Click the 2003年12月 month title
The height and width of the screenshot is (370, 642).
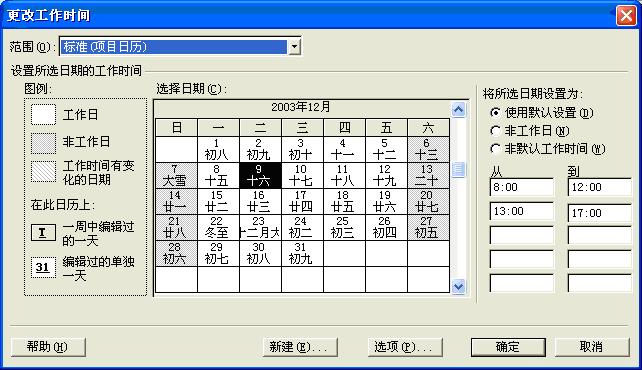click(301, 107)
